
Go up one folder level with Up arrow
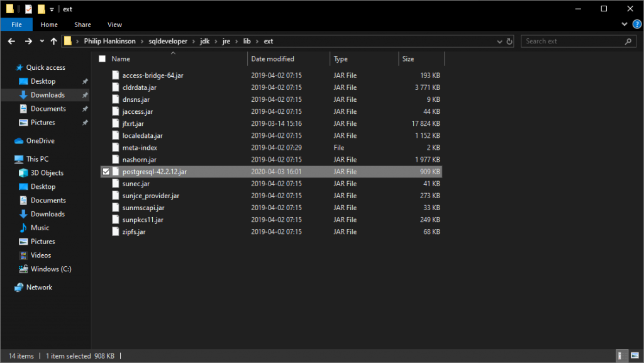pyautogui.click(x=53, y=42)
